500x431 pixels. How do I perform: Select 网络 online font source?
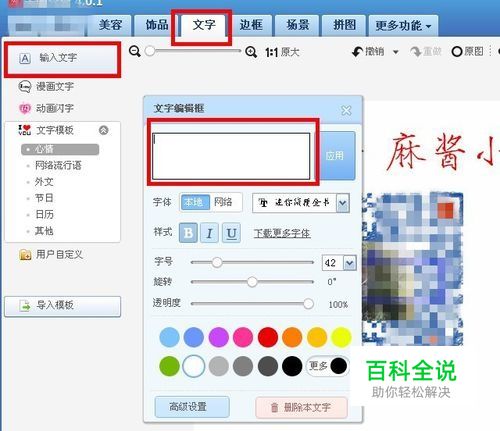click(223, 202)
